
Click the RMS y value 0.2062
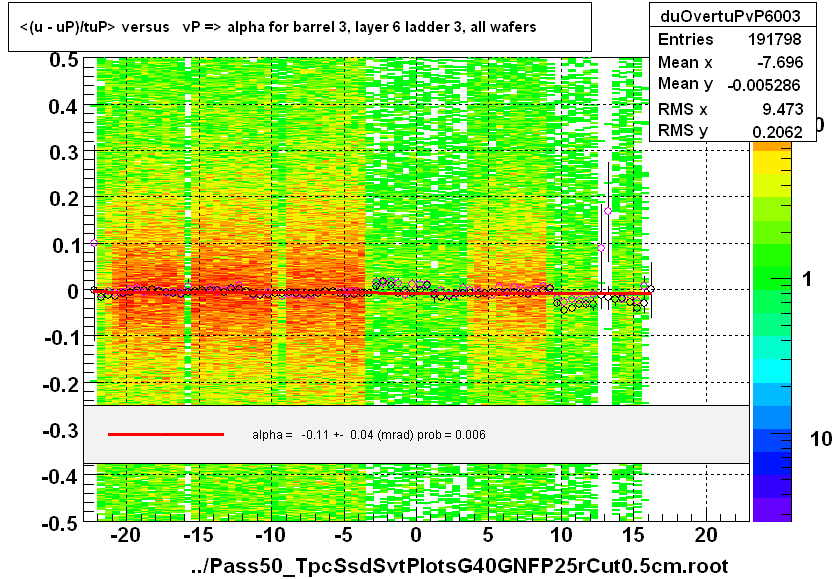(777, 132)
